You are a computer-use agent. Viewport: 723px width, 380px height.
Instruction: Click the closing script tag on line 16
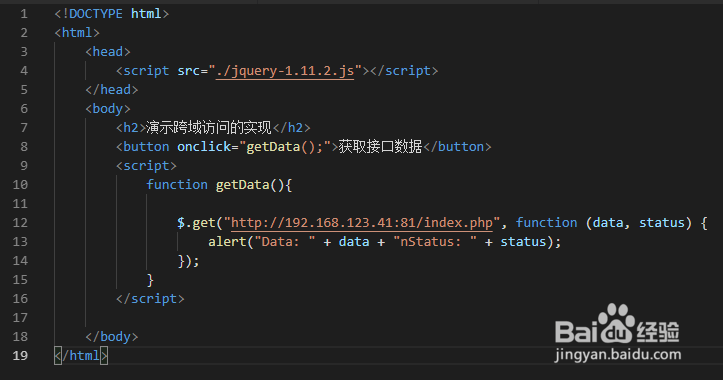coord(150,299)
